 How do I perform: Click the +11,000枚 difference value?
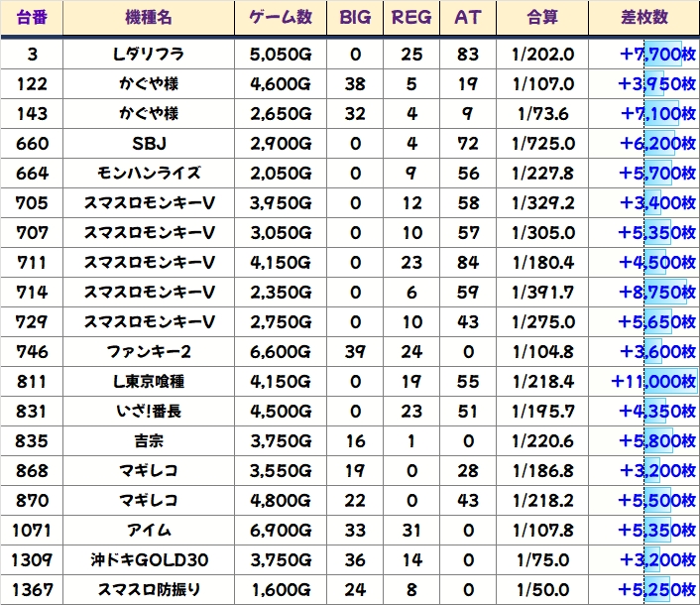pos(653,382)
